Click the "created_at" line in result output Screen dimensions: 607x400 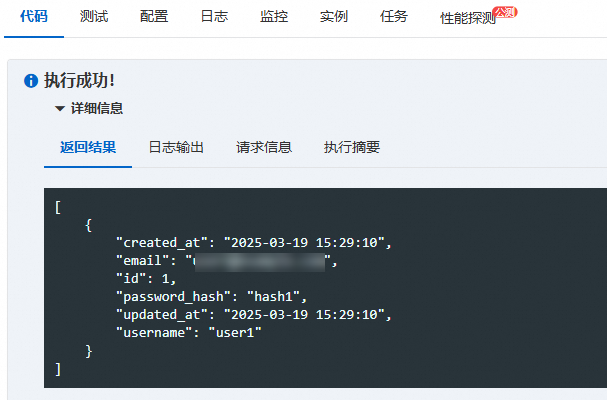tap(254, 243)
